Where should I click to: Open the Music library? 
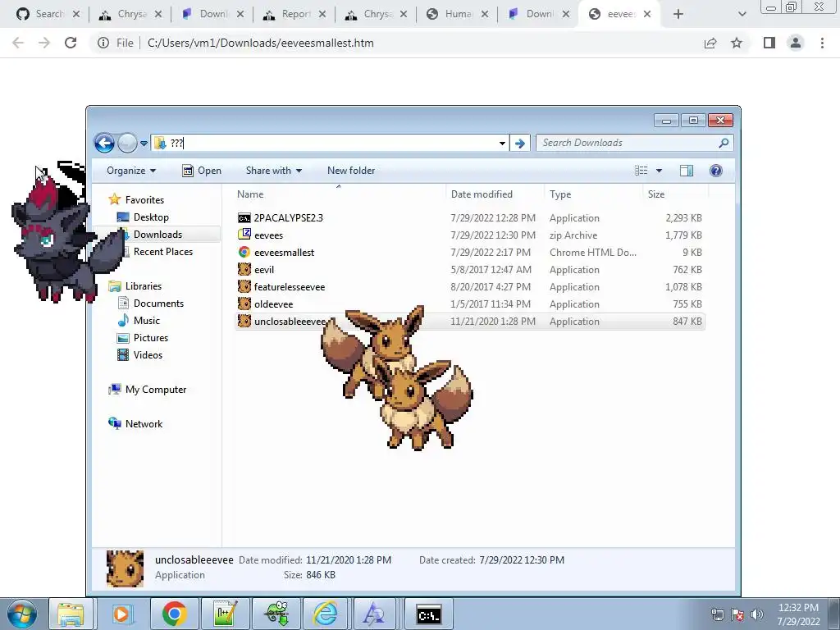coord(146,321)
